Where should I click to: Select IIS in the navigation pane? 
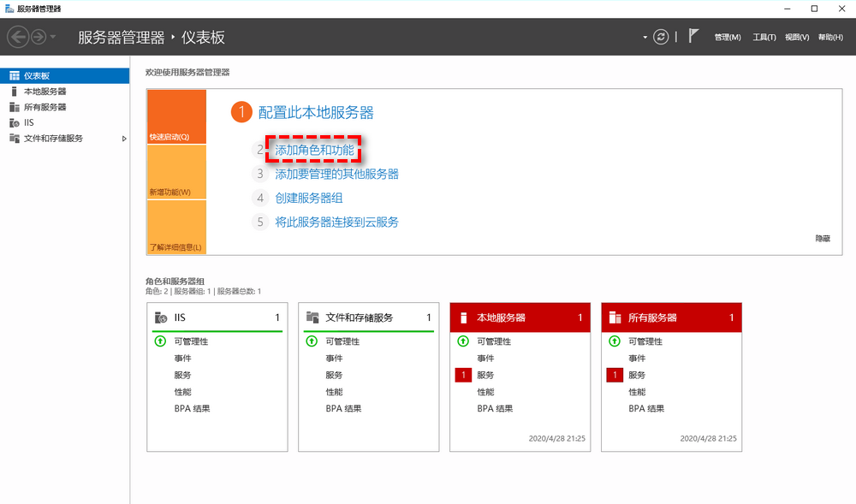pyautogui.click(x=29, y=122)
